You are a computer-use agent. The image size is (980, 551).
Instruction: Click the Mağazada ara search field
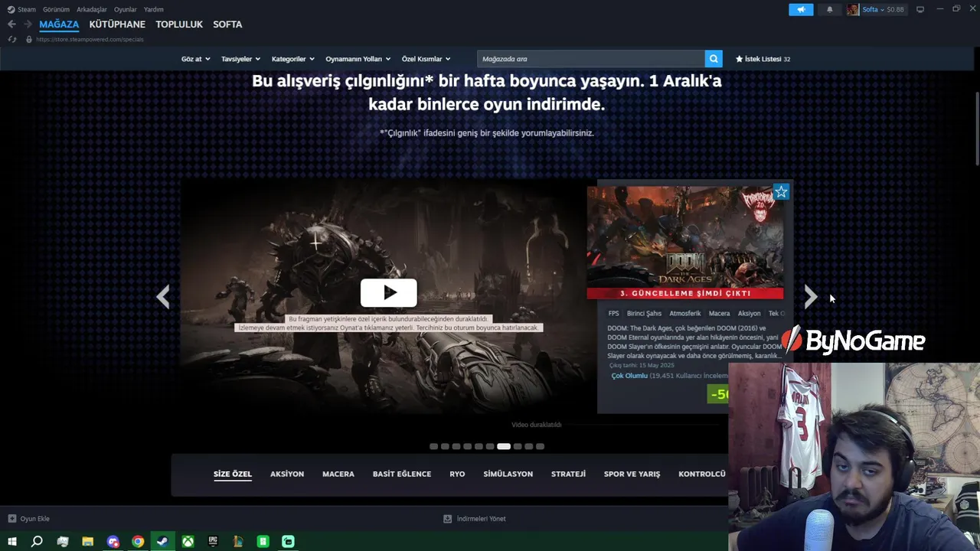[590, 59]
